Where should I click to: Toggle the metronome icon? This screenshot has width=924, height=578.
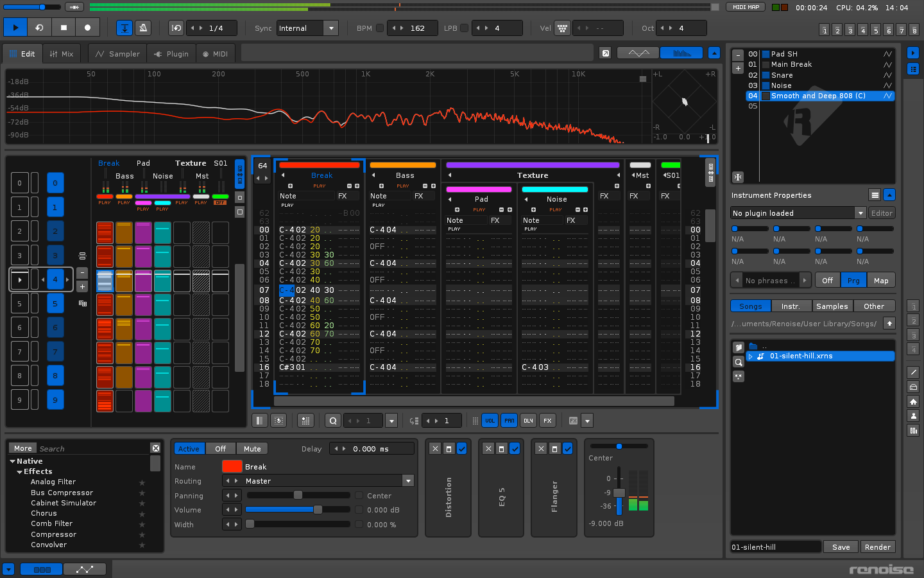pyautogui.click(x=144, y=28)
